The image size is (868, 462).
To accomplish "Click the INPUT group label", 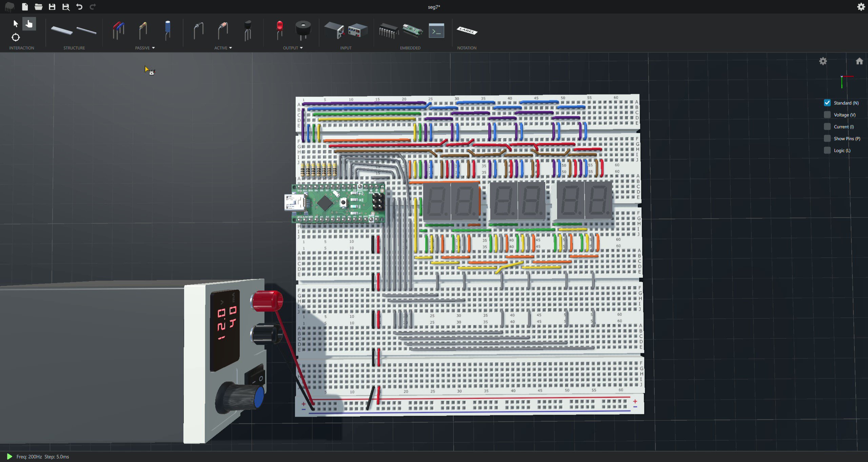I will (346, 48).
